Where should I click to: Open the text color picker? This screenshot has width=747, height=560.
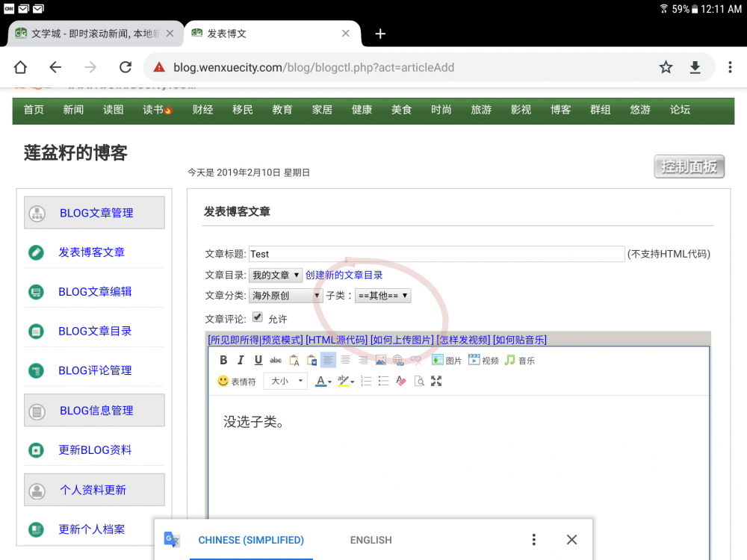click(323, 381)
